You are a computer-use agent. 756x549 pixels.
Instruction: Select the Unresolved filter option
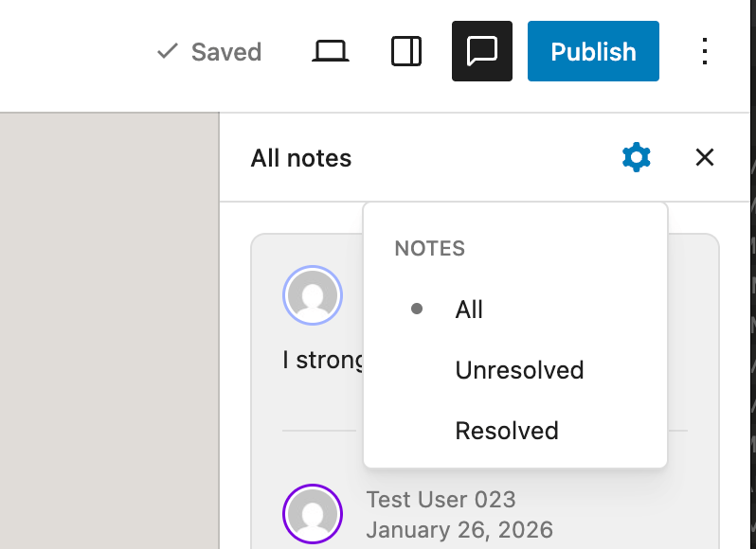click(x=519, y=370)
